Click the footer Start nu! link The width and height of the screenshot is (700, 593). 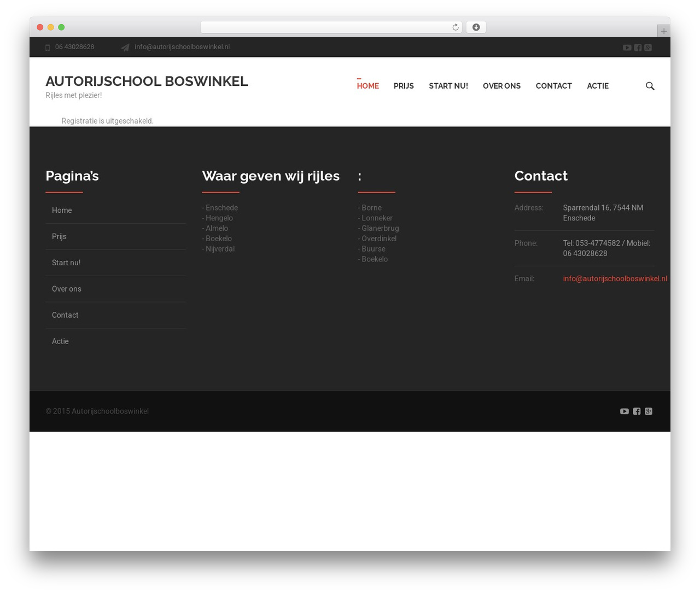point(66,263)
